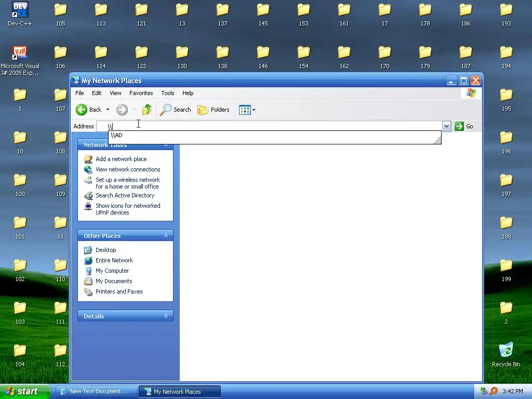Click inside the Address input field
The height and width of the screenshot is (399, 532).
coord(269,126)
